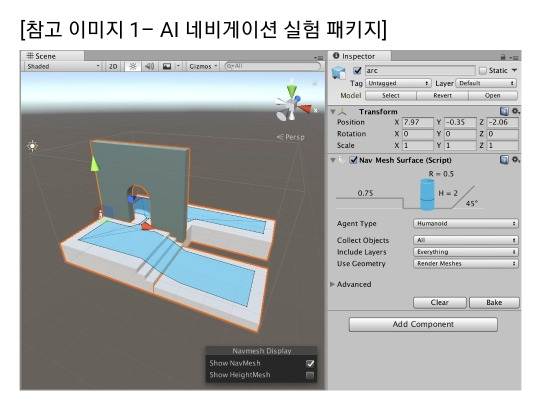This screenshot has width=540, height=397.
Task: Open Scene panel options menu icon
Action: pos(319,58)
